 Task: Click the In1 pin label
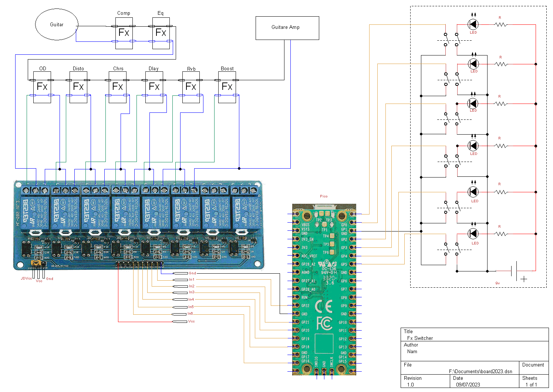click(192, 280)
